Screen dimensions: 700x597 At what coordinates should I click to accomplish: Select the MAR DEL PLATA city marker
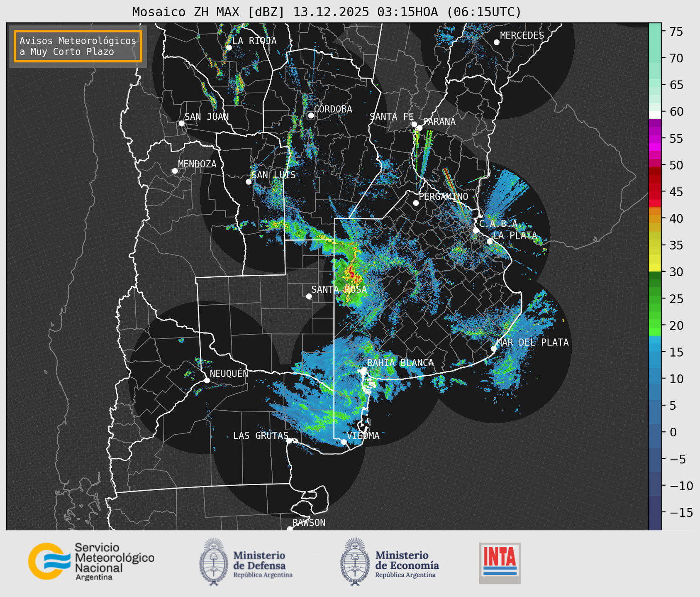point(493,349)
